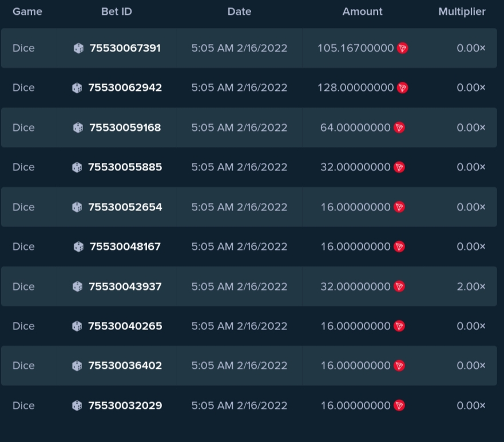Click the Game column header
Viewport: 504px width, 442px height.
pyautogui.click(x=27, y=12)
